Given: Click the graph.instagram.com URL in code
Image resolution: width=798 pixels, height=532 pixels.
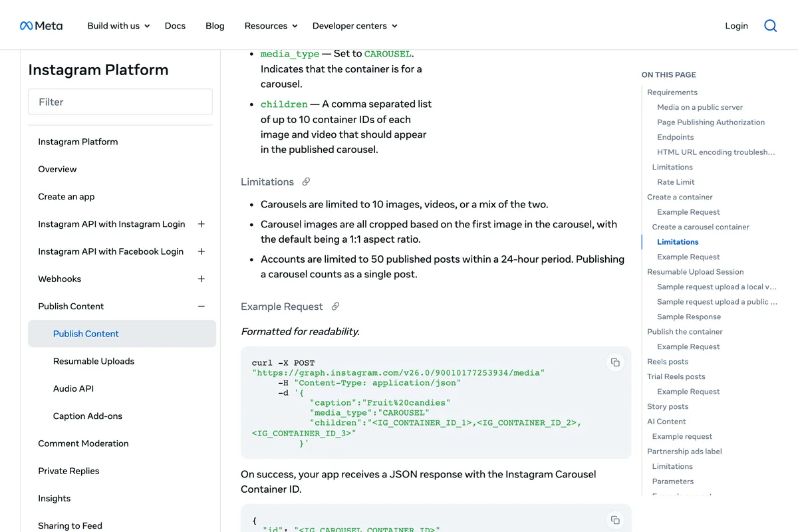Looking at the screenshot, I should point(398,373).
